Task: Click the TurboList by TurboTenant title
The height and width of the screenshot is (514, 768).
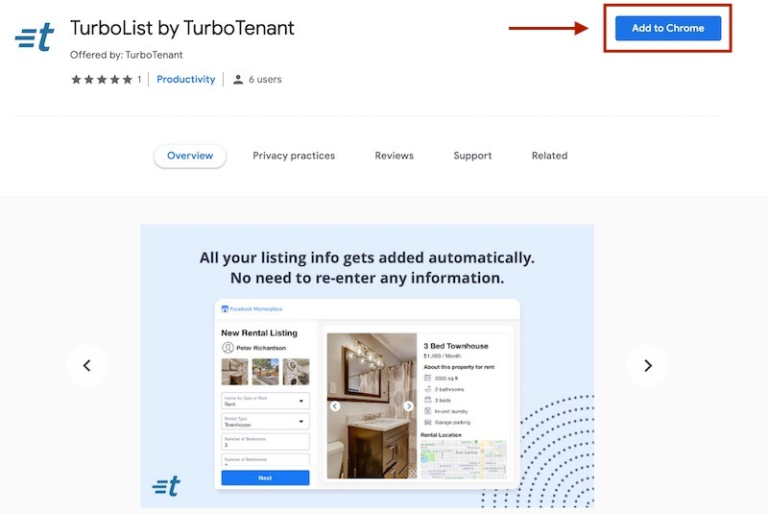Action: (x=182, y=28)
